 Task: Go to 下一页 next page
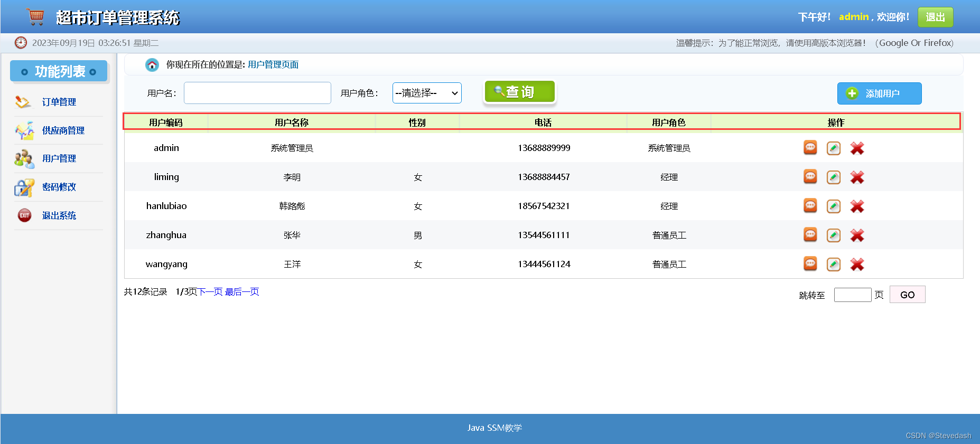[x=210, y=292]
